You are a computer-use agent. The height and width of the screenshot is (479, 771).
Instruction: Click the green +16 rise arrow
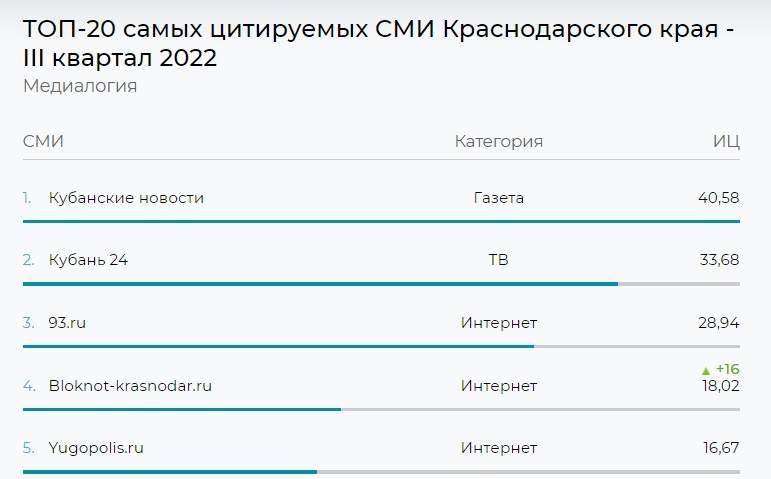[706, 370]
